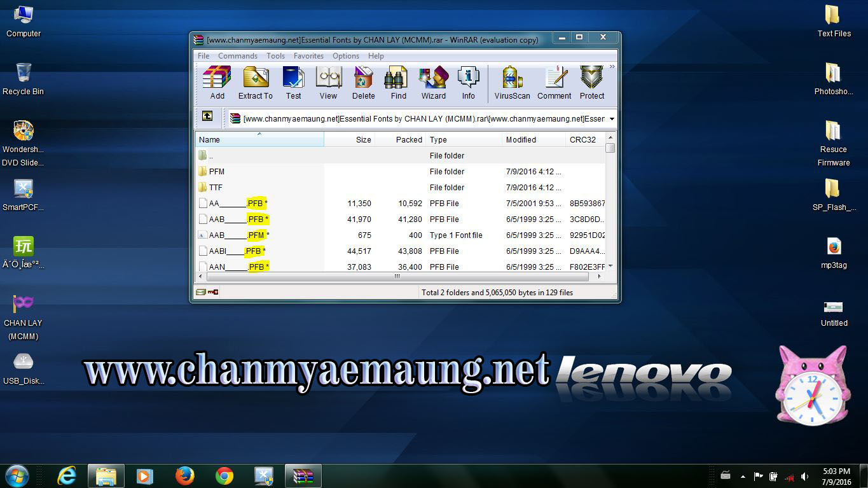The height and width of the screenshot is (488, 868).
Task: Open the Comment tool
Action: 554,83
